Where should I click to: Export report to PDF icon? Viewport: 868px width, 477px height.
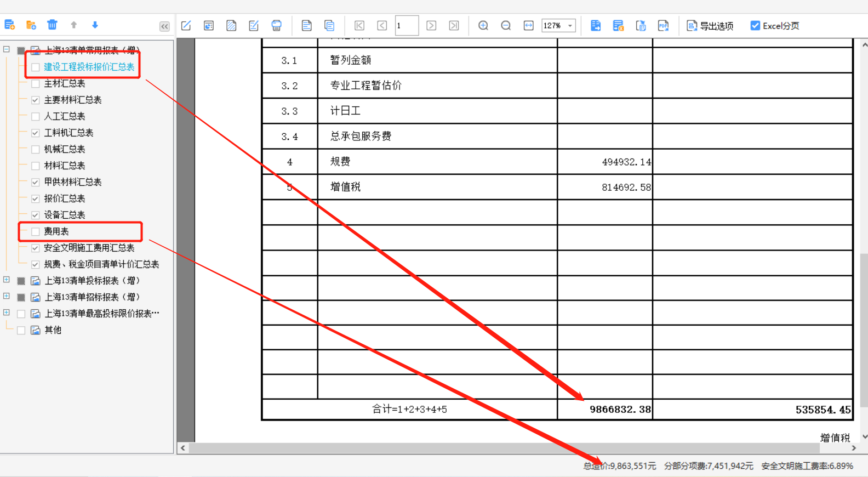click(663, 25)
